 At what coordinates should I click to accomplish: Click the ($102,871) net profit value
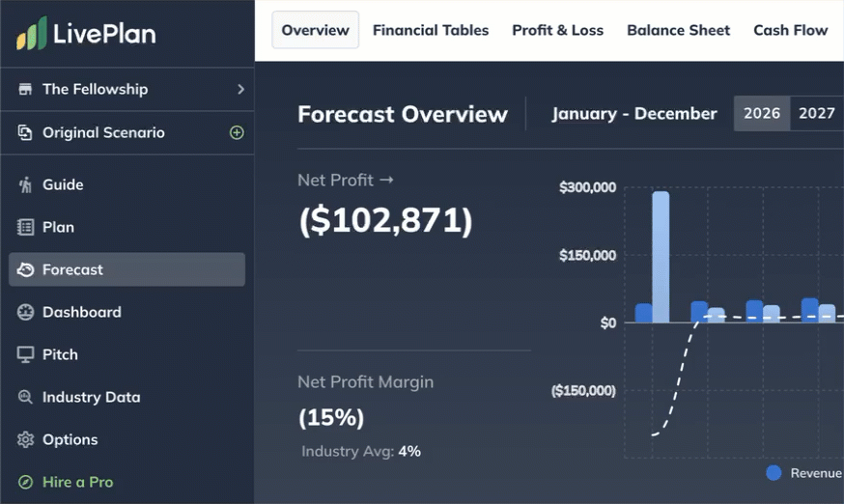pos(386,220)
